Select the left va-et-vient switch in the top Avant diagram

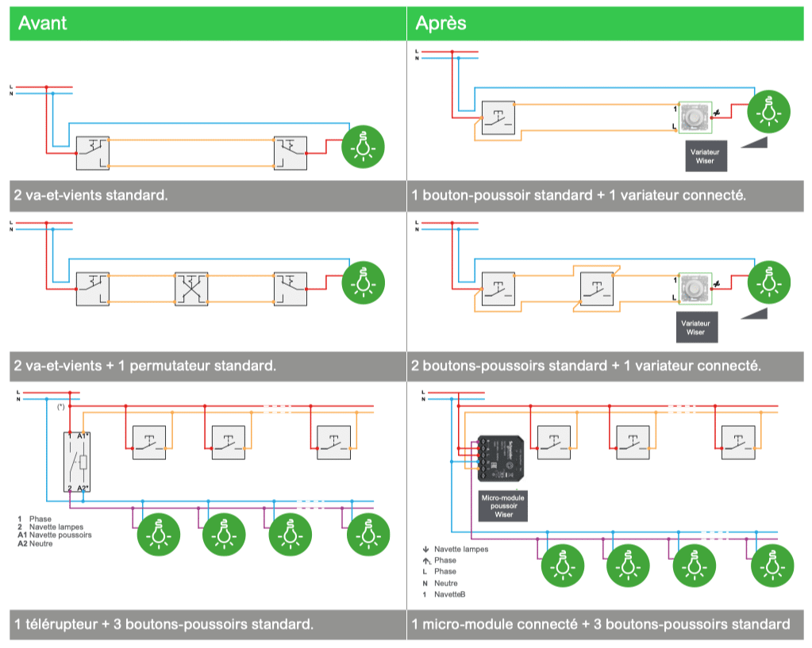(x=93, y=153)
